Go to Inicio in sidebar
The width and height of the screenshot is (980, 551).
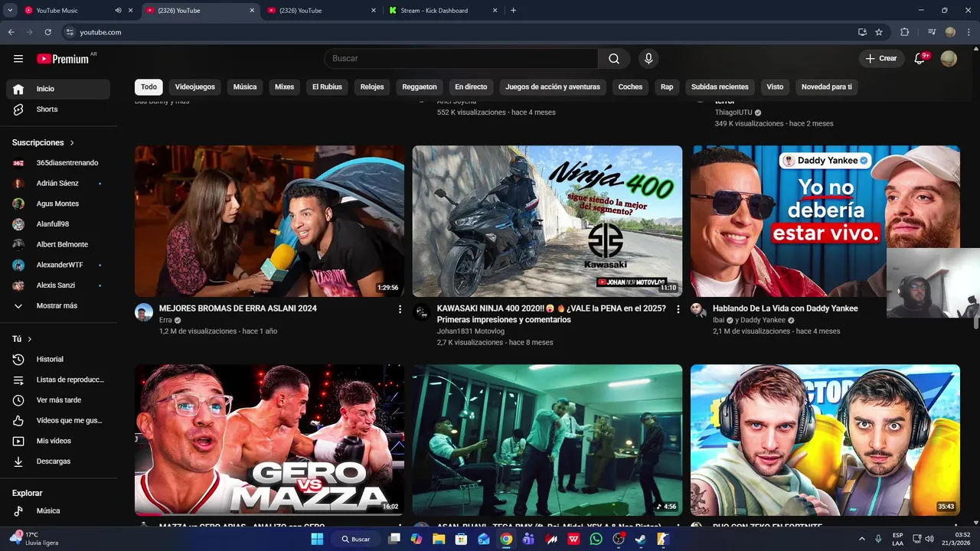tap(58, 89)
